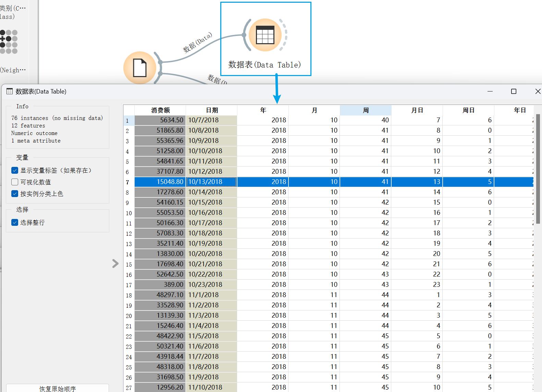Click 恢复原始顺序 button
Viewport: 542px width, 392px height.
coord(58,388)
